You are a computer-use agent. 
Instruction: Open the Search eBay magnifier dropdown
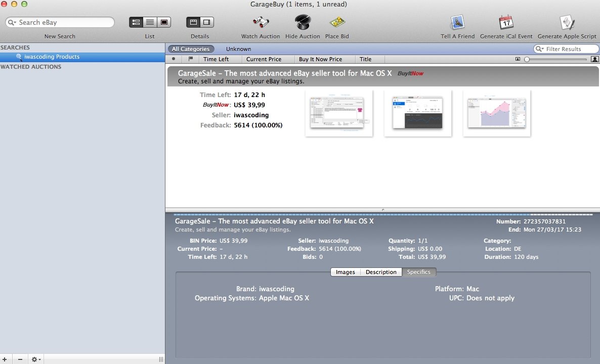[x=12, y=23]
